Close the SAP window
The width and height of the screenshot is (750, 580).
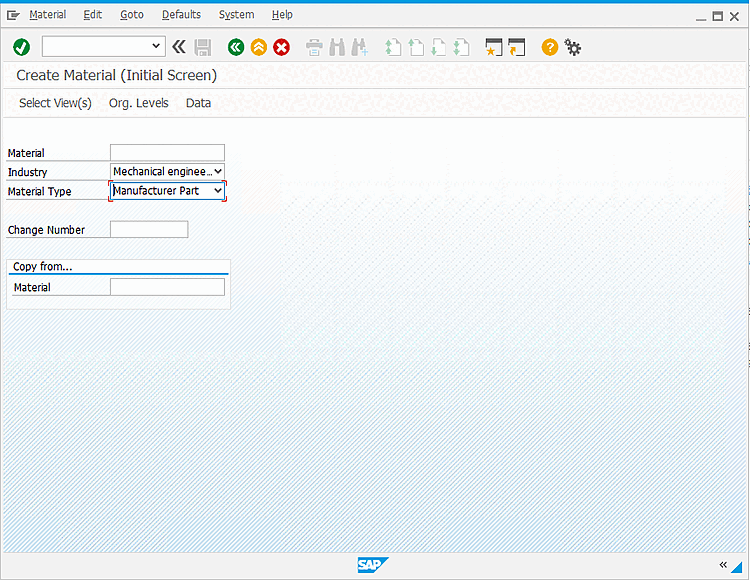coord(735,16)
